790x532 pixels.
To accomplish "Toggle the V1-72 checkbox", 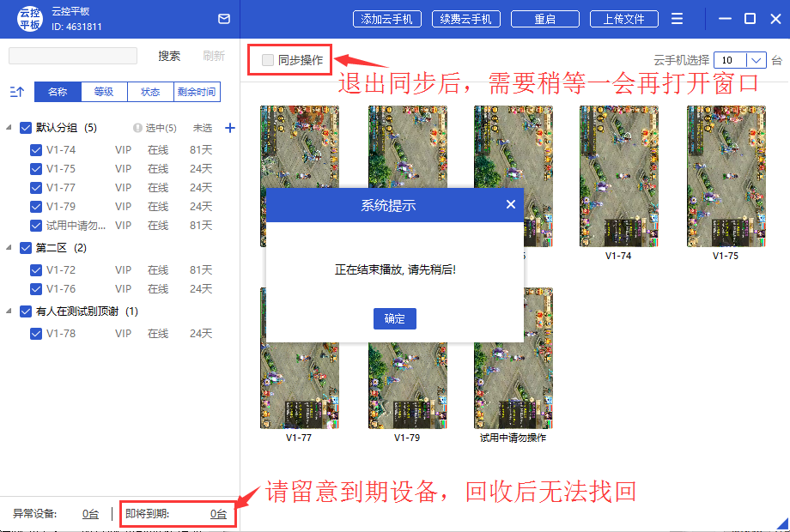I will point(36,270).
